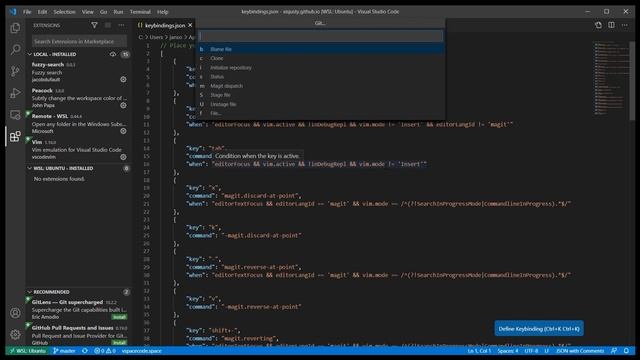The height and width of the screenshot is (360, 640).
Task: Install GitHub Pull Requests and Issues extension
Action: point(119,343)
